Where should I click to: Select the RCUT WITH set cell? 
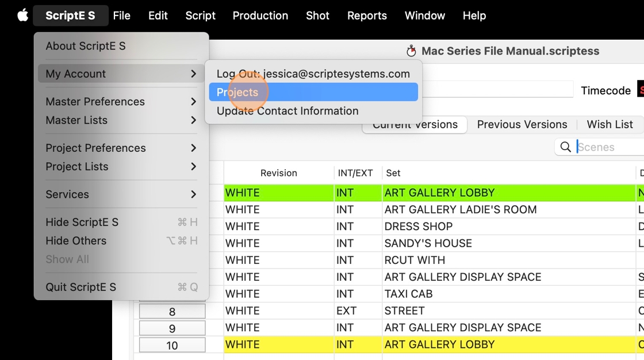point(508,260)
